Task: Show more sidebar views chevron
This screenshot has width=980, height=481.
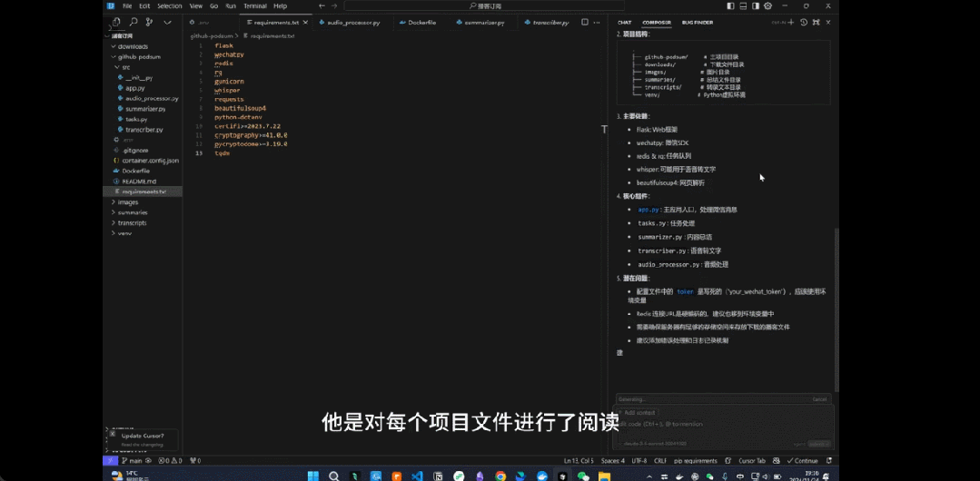Action: [167, 22]
